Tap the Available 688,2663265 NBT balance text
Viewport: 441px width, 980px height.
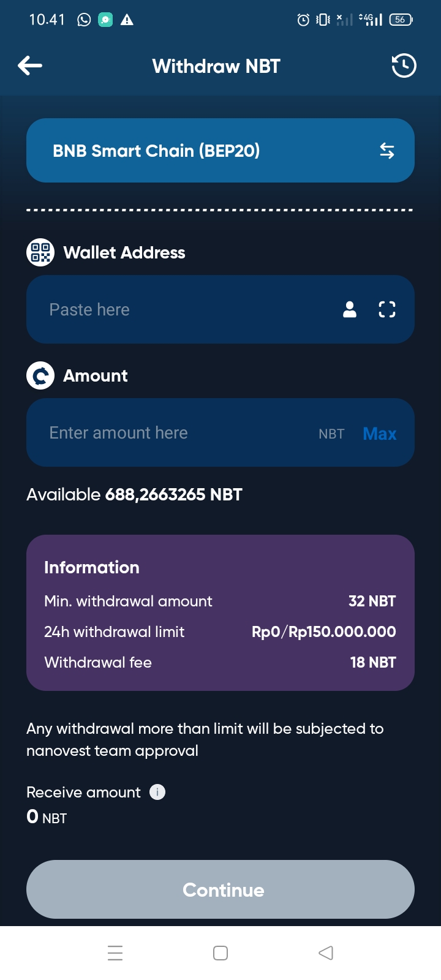click(x=134, y=494)
